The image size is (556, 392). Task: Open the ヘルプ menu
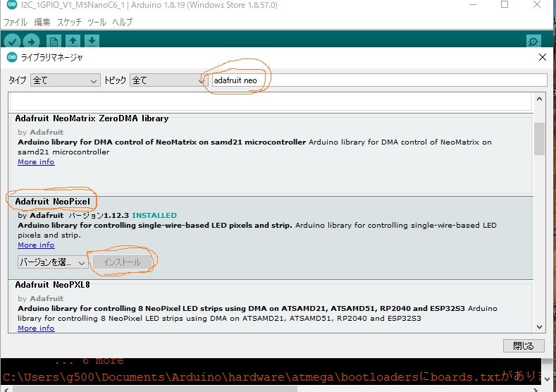(x=122, y=22)
